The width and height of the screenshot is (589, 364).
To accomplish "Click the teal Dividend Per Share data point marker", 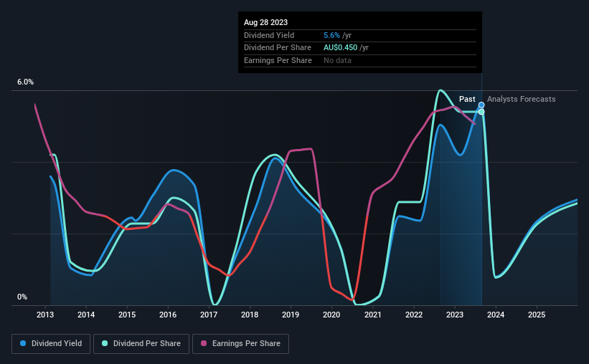I will point(481,112).
